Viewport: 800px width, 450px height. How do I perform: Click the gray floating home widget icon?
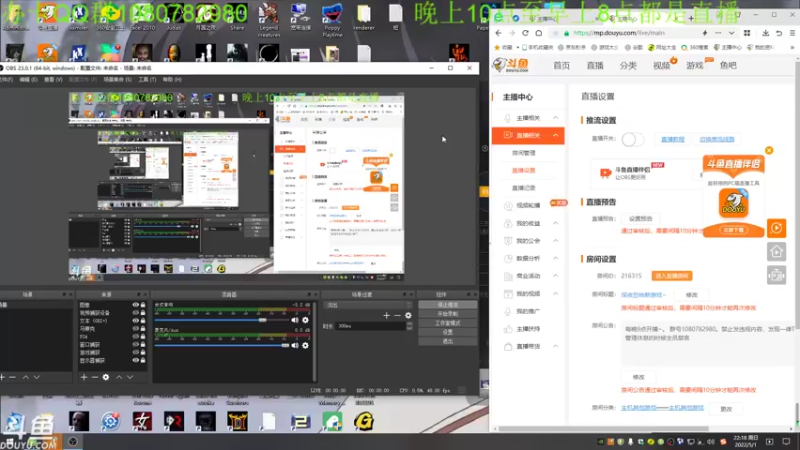(777, 252)
